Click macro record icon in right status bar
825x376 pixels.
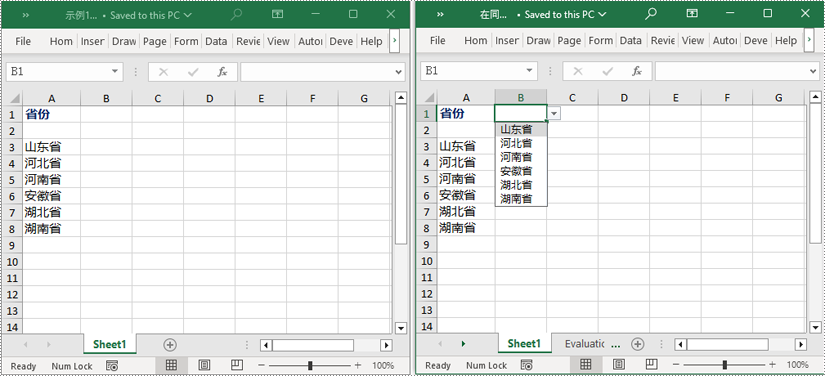coord(527,364)
